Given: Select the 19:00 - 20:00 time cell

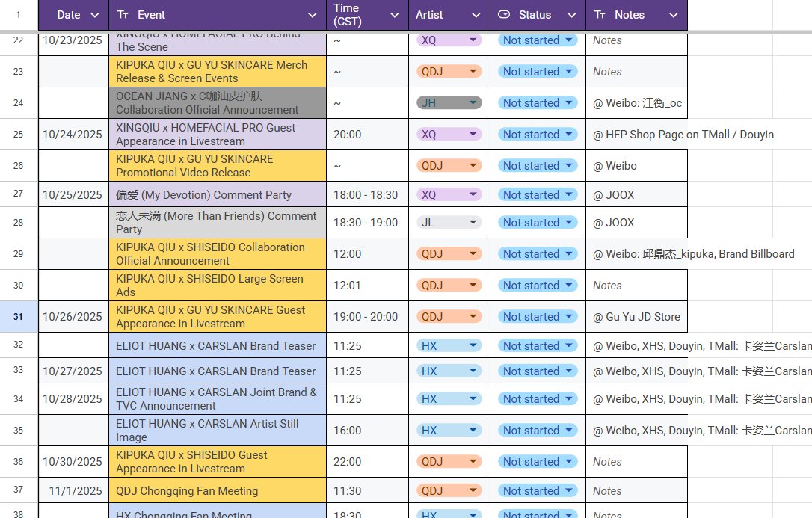Looking at the screenshot, I should [368, 317].
